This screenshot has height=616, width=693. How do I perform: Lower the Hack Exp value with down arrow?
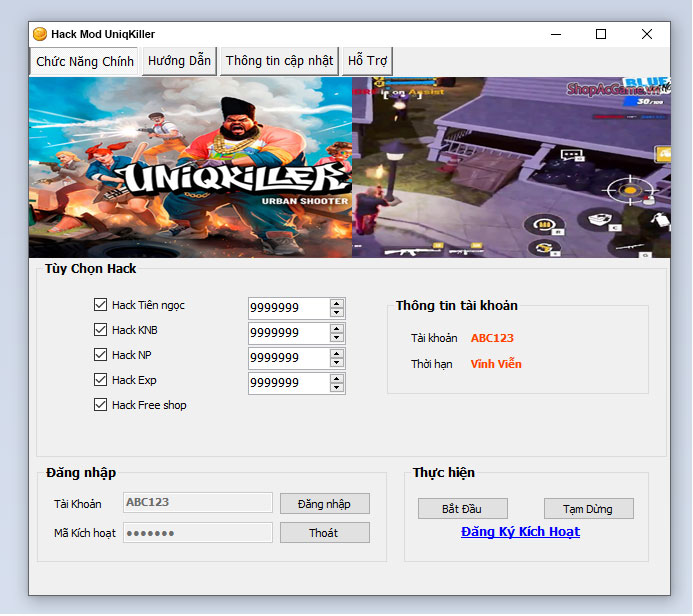tap(337, 388)
